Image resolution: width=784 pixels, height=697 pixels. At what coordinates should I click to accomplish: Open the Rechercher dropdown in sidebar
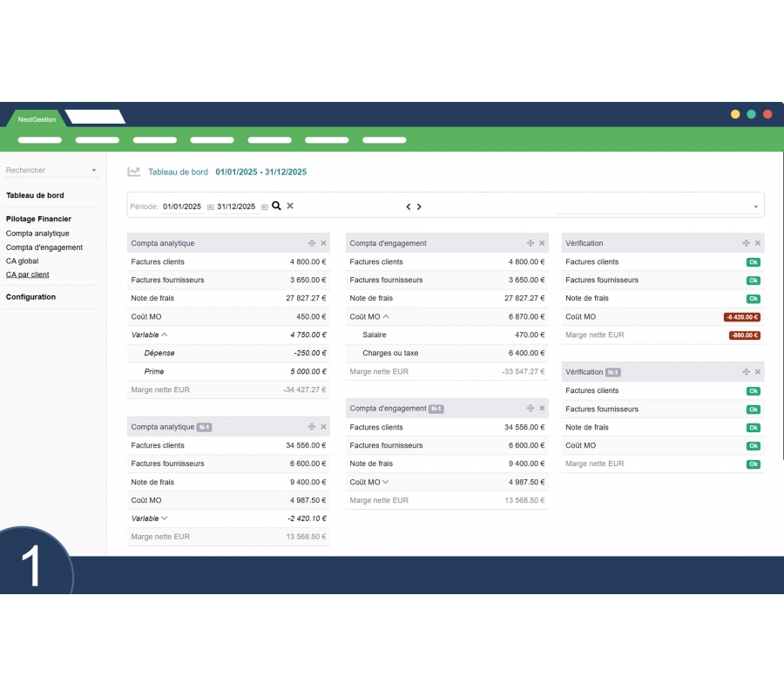[94, 171]
